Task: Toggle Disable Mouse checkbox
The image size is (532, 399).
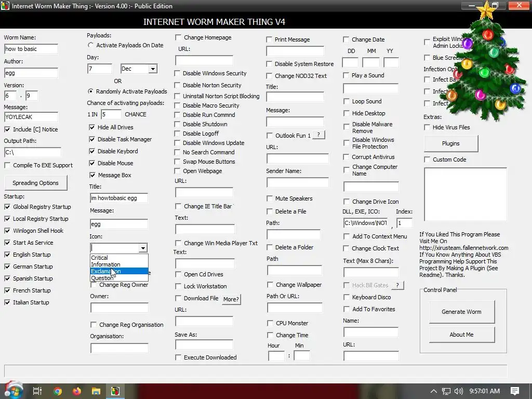Action: pos(92,163)
